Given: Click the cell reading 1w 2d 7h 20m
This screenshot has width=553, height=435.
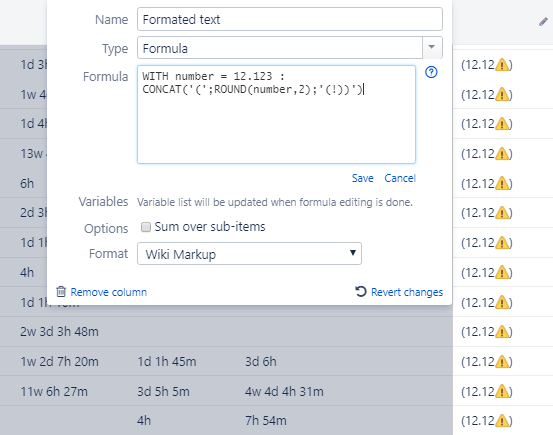Looking at the screenshot, I should tap(59, 362).
